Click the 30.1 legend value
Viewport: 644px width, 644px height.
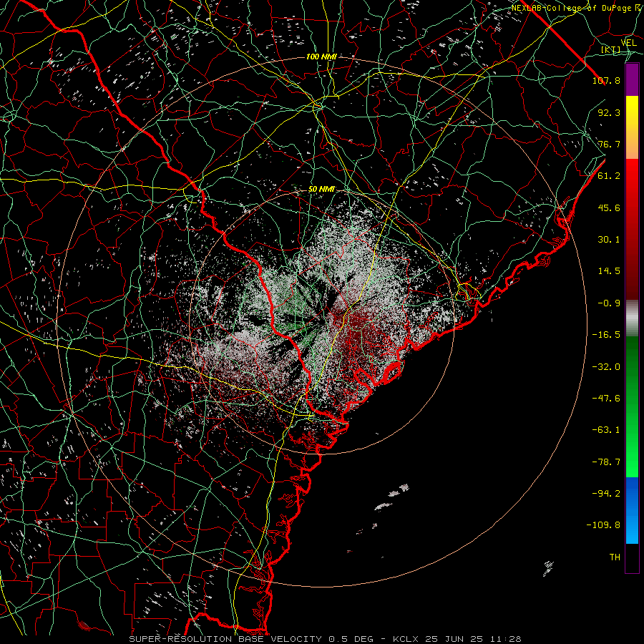(609, 240)
